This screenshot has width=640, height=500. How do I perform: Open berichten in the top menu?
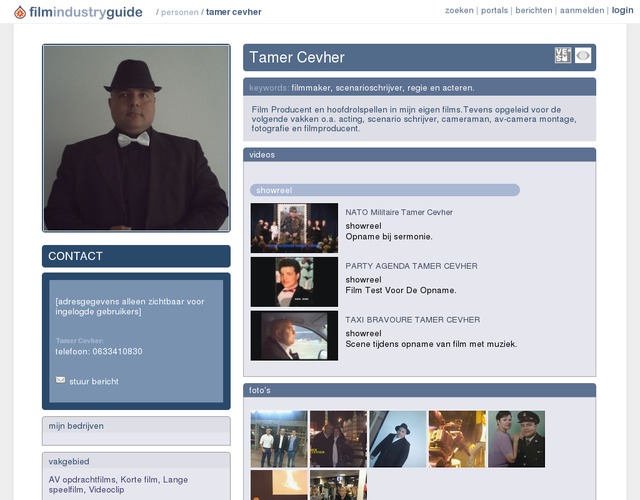(x=533, y=10)
